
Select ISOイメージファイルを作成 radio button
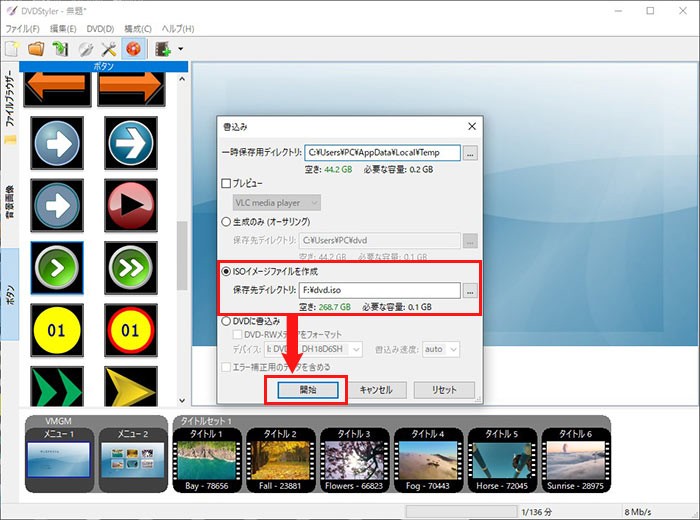[x=226, y=271]
